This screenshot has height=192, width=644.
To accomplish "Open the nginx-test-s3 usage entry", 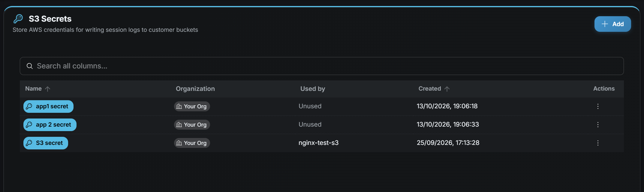I will tap(318, 143).
